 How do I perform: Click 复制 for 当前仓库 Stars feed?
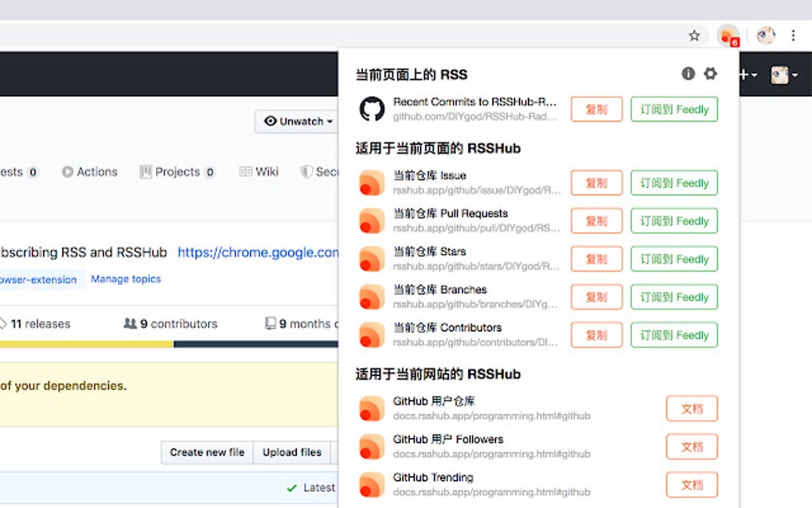pyautogui.click(x=596, y=259)
